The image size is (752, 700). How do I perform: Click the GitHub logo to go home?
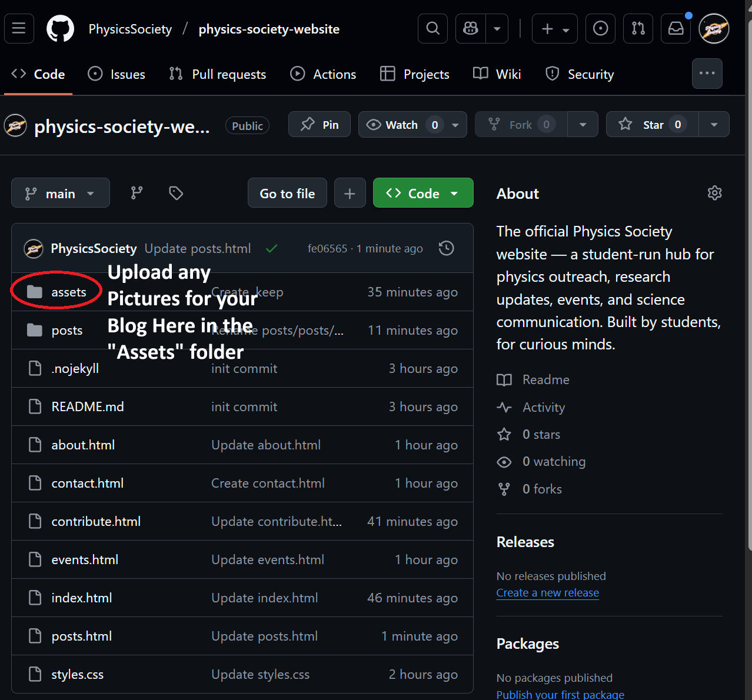[x=59, y=28]
